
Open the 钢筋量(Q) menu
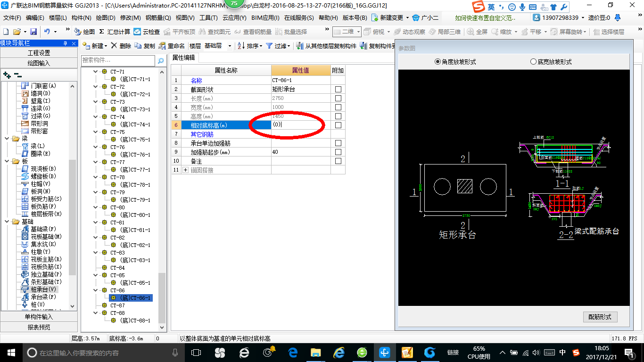click(x=158, y=18)
